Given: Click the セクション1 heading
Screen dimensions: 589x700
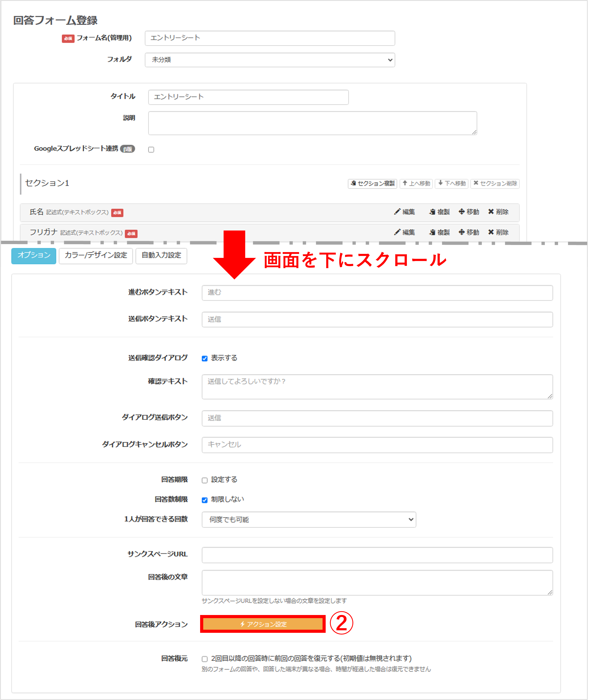Looking at the screenshot, I should pos(47,183).
